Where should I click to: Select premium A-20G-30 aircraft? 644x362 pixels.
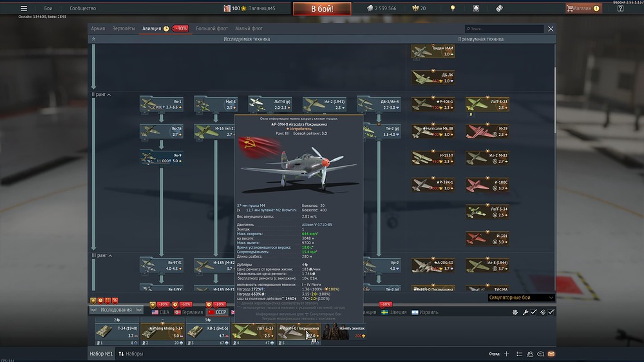tap(433, 265)
